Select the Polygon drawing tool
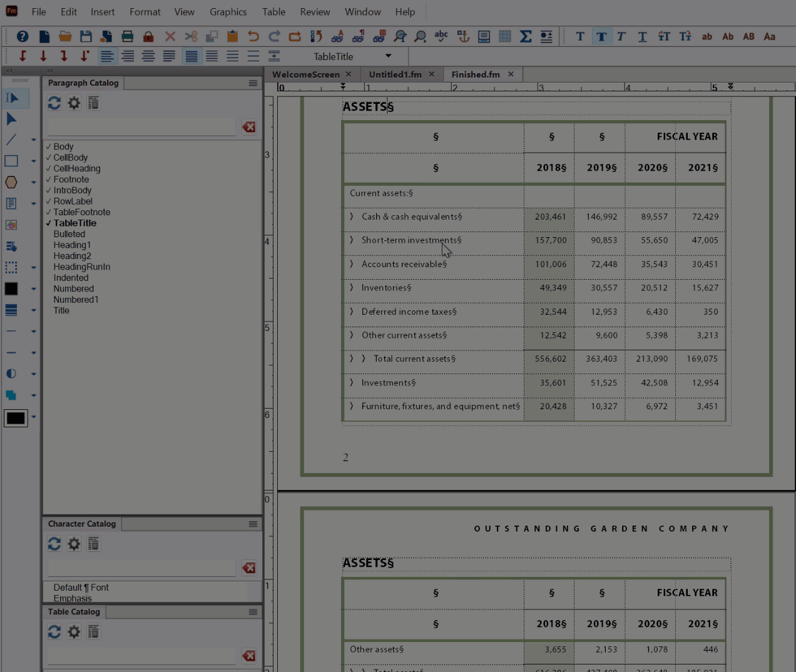 click(10, 182)
